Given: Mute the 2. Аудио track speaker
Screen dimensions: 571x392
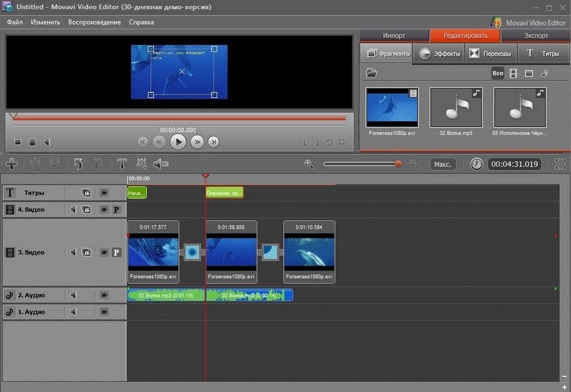Looking at the screenshot, I should 74,295.
